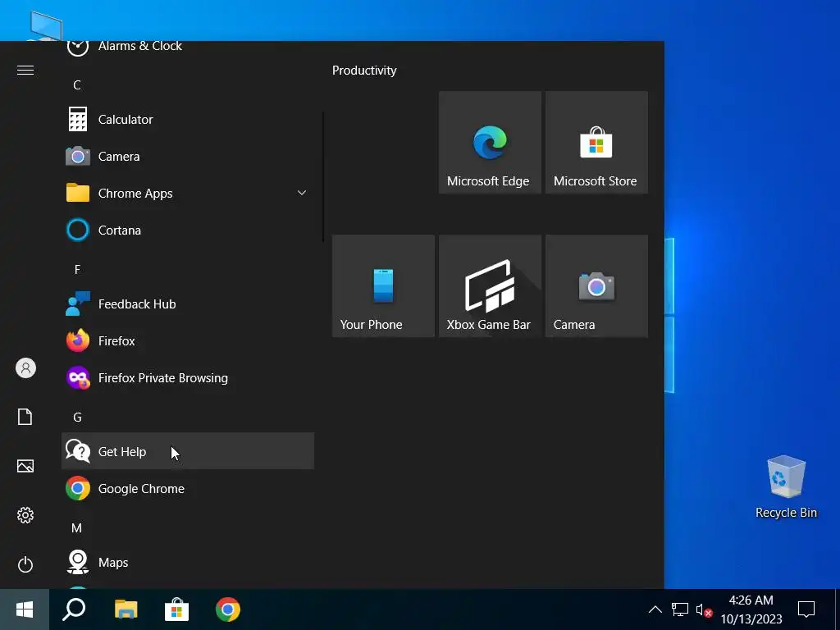Open Microsoft Store from taskbar
Screen dimensions: 840x630
pyautogui.click(x=177, y=609)
